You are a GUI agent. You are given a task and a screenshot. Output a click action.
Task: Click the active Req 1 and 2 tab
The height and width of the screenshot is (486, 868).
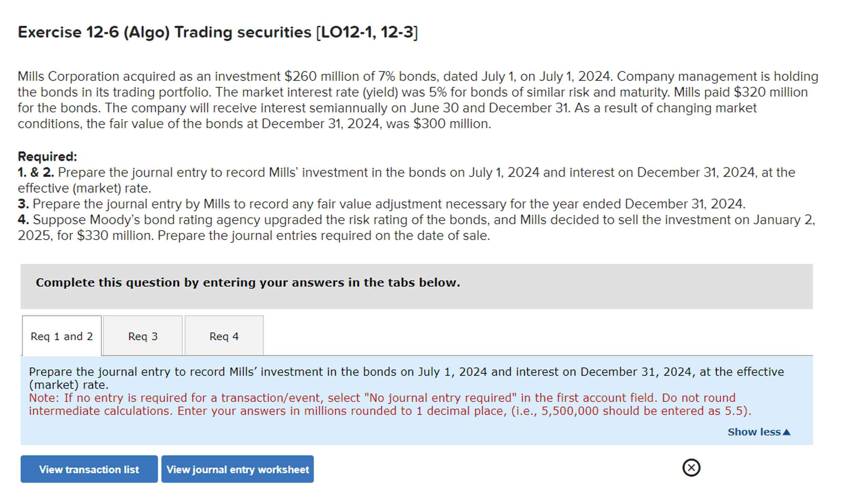[61, 336]
